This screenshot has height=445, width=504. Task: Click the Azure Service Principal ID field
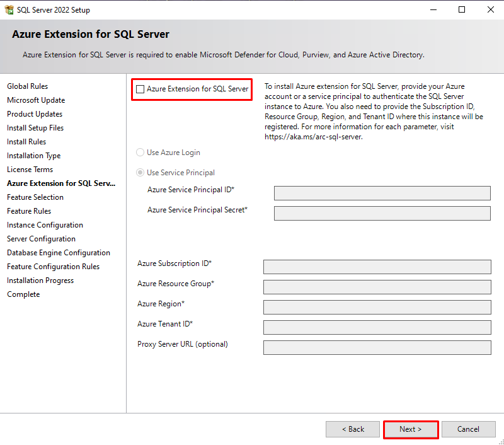pyautogui.click(x=382, y=193)
